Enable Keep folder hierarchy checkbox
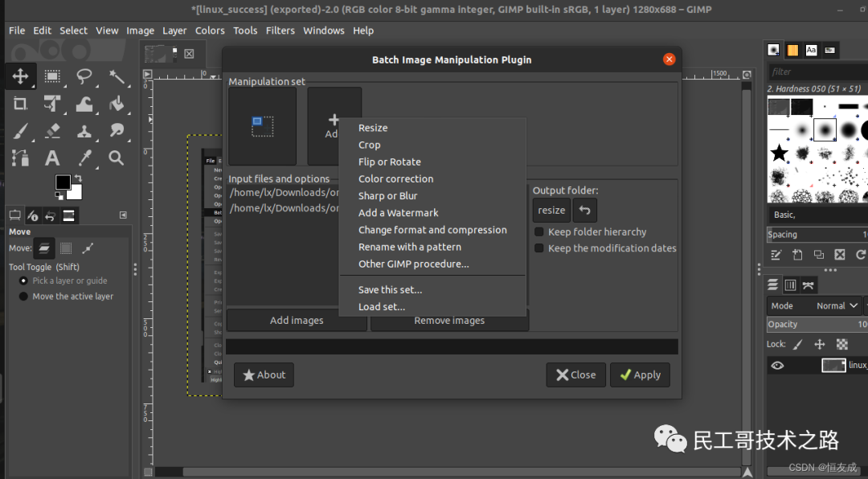 coord(538,232)
